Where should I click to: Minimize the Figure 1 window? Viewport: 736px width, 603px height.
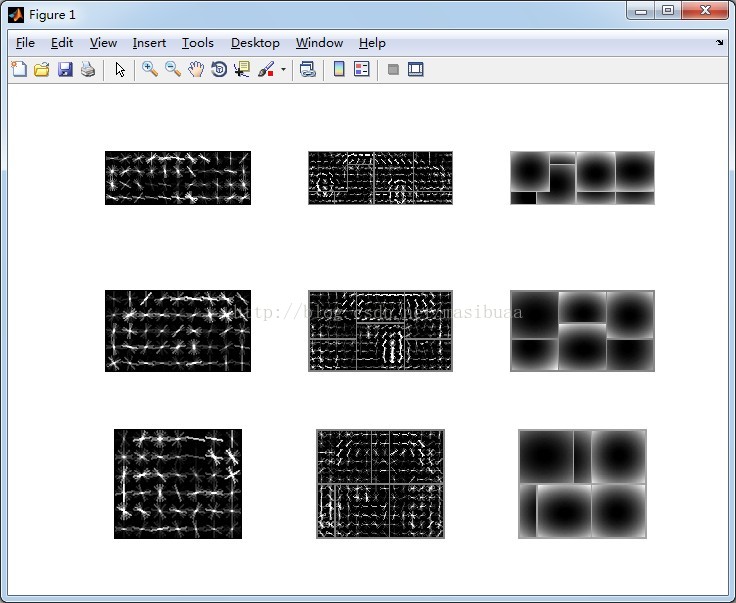pos(641,11)
